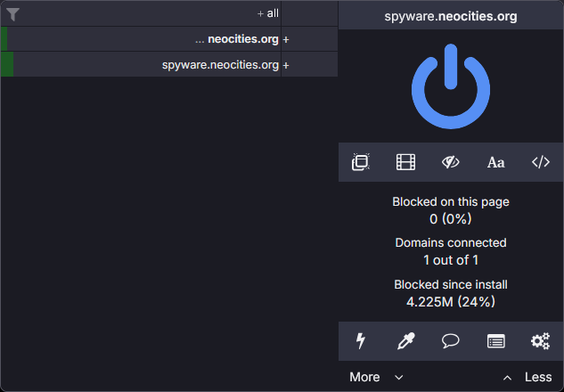The height and width of the screenshot is (392, 564).
Task: Toggle block remote fonts Aa icon
Action: [496, 162]
